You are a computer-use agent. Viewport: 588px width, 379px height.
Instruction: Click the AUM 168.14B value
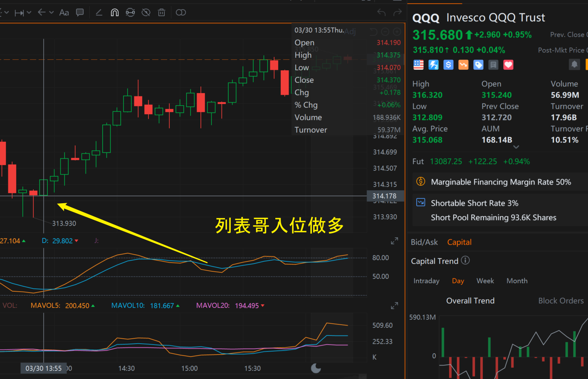click(497, 140)
